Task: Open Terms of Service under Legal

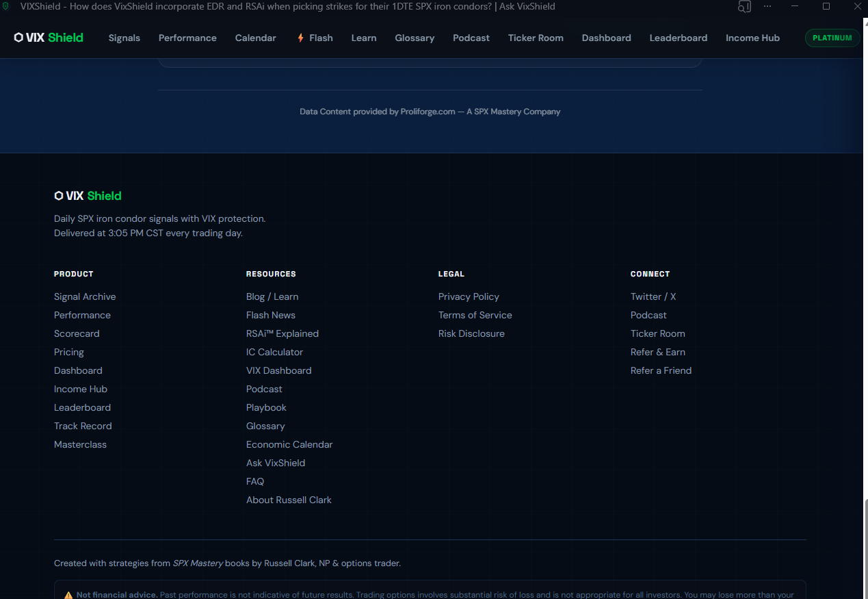Action: tap(475, 315)
